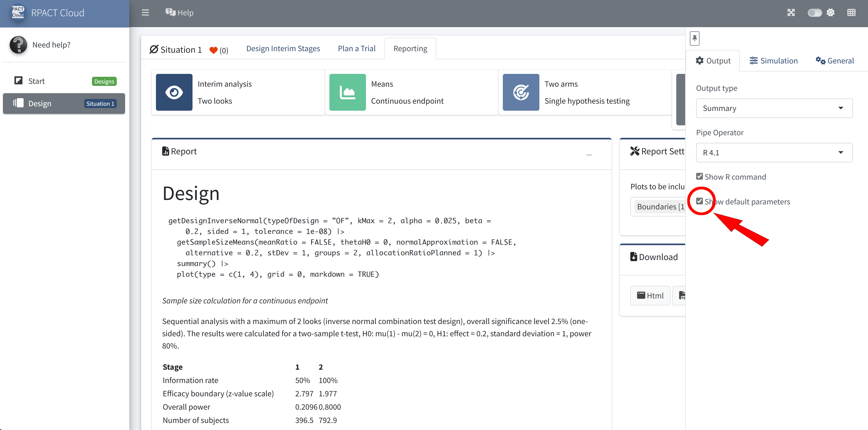Switch to the Simulation settings tab

coord(773,61)
